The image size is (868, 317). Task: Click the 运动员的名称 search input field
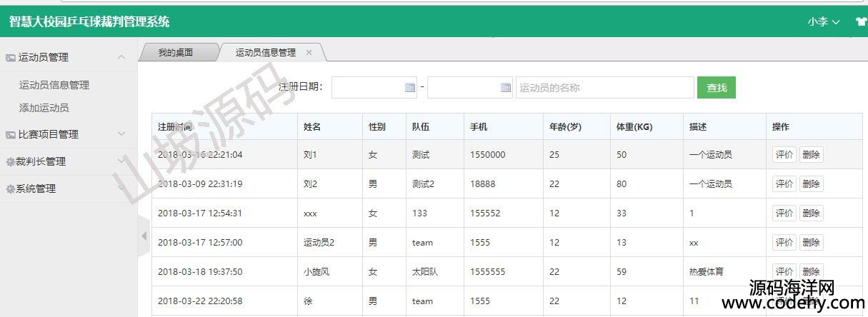[604, 88]
